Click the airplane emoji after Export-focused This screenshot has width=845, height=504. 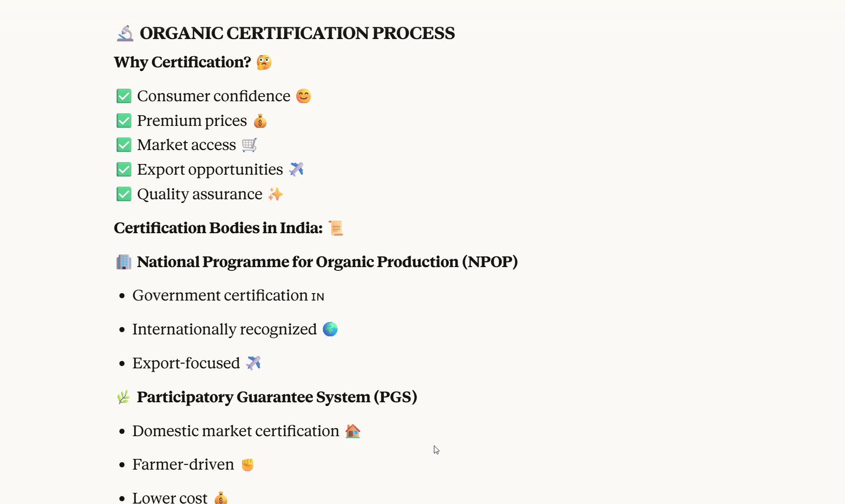point(254,363)
